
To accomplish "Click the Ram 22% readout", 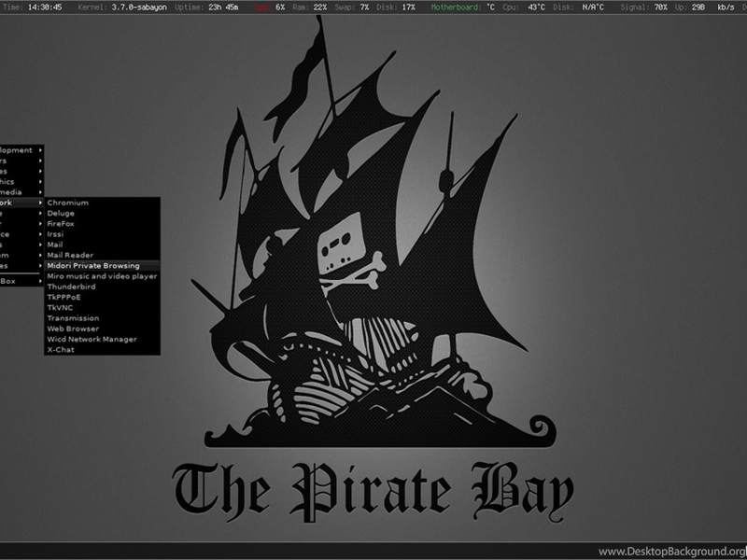I will [x=310, y=7].
